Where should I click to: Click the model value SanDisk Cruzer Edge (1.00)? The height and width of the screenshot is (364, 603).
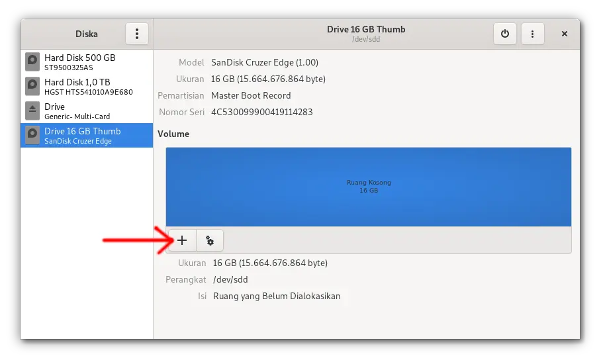coord(265,62)
